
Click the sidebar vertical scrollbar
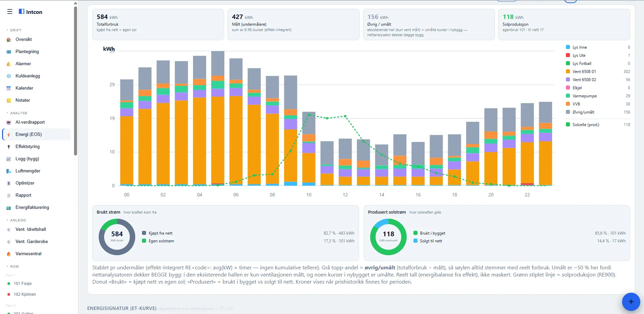click(75, 81)
